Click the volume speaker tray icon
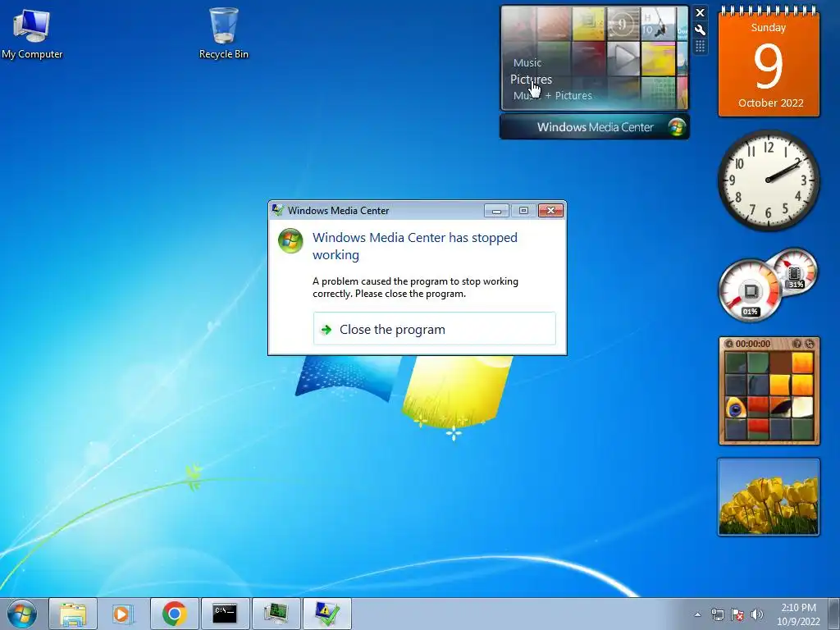The width and height of the screenshot is (840, 630). [x=757, y=614]
